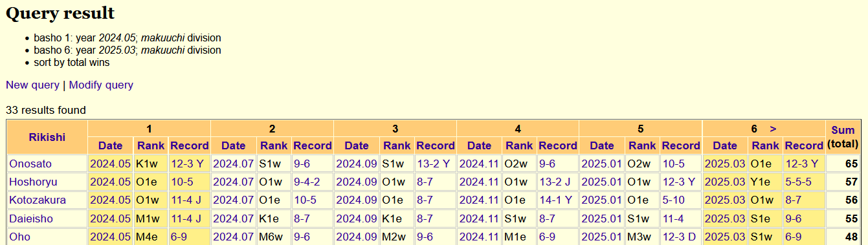
Task: Open Oho's 9-6 record for 2024.07
Action: click(x=302, y=237)
